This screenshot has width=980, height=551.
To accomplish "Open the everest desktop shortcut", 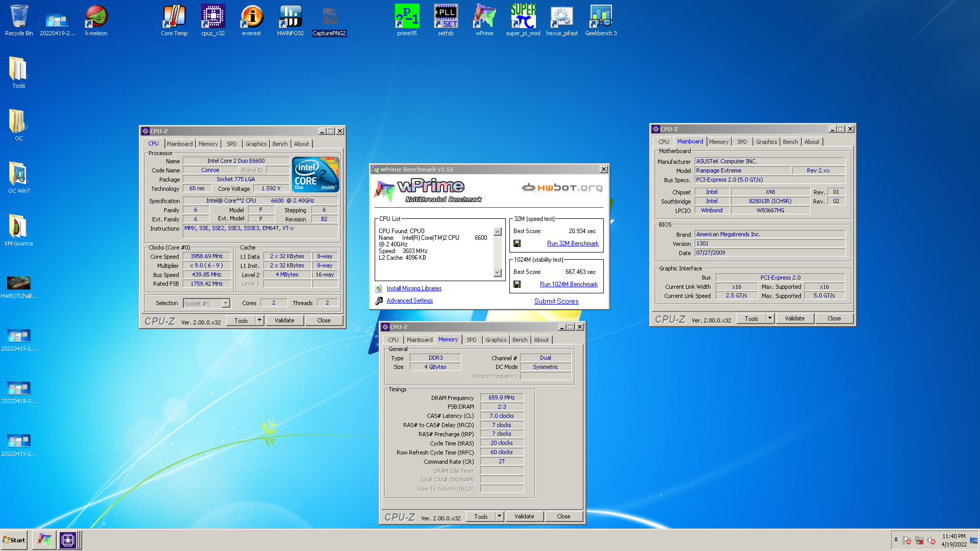I will click(x=252, y=20).
